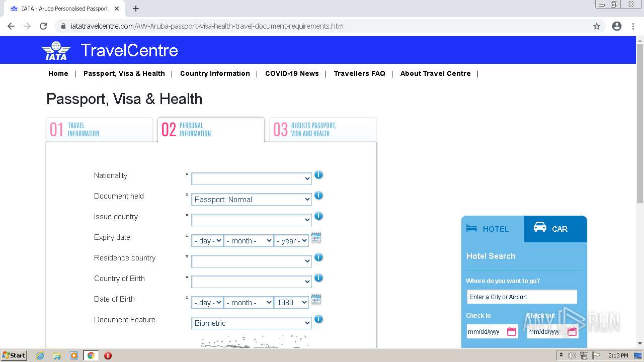This screenshot has width=644, height=362.
Task: Click Windows Start button
Action: (x=14, y=355)
